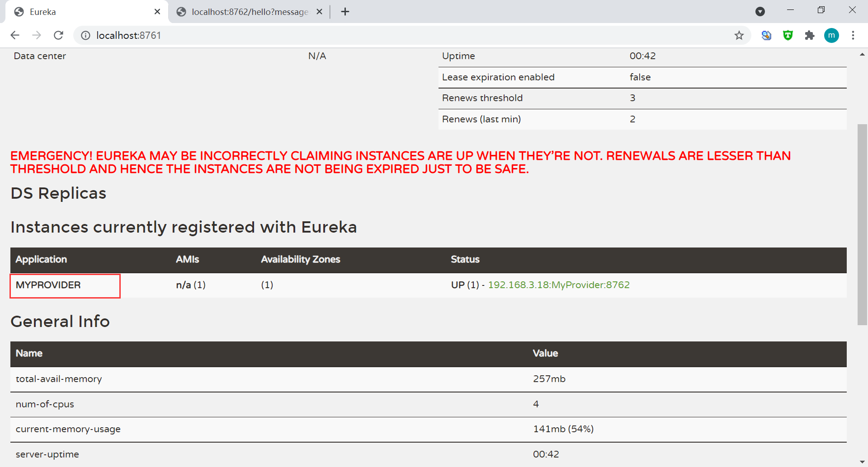
Task: Click the Application column header
Action: 41,259
